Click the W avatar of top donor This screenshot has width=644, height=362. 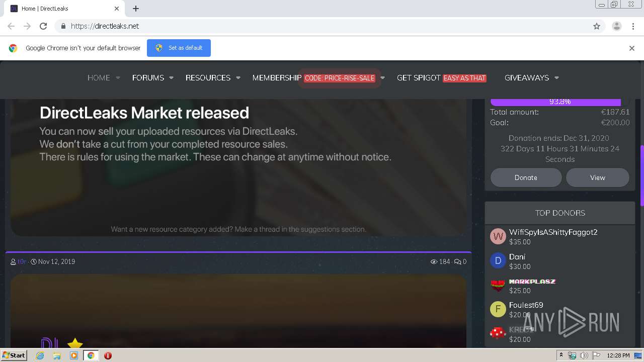498,236
